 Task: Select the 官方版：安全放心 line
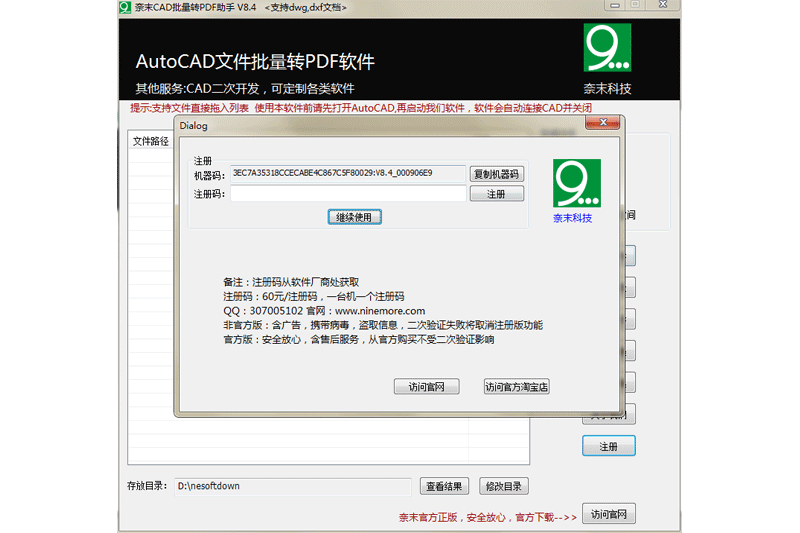[x=359, y=339]
